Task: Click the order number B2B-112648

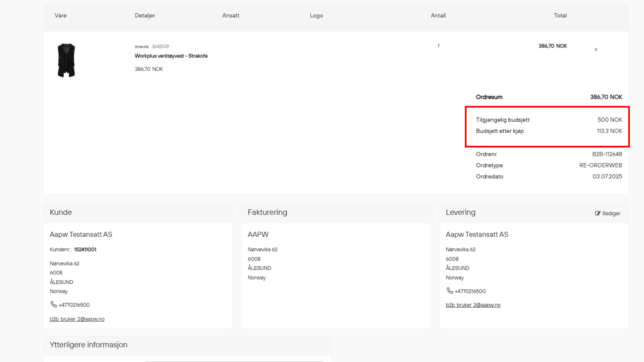Action: point(607,154)
